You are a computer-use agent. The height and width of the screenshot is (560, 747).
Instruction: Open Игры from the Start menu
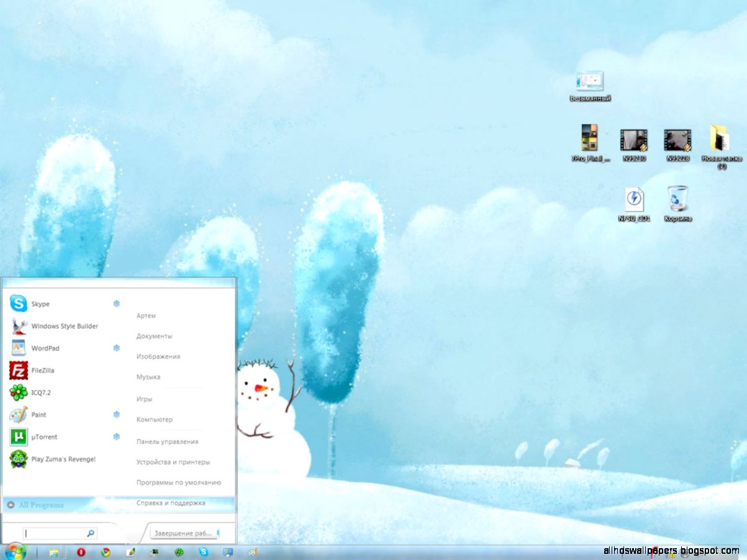click(144, 399)
